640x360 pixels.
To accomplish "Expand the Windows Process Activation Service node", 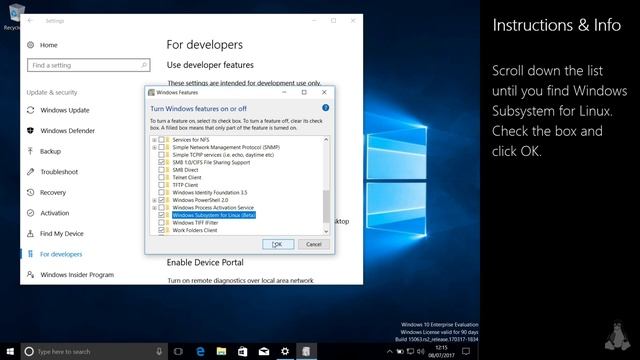I will coord(154,208).
